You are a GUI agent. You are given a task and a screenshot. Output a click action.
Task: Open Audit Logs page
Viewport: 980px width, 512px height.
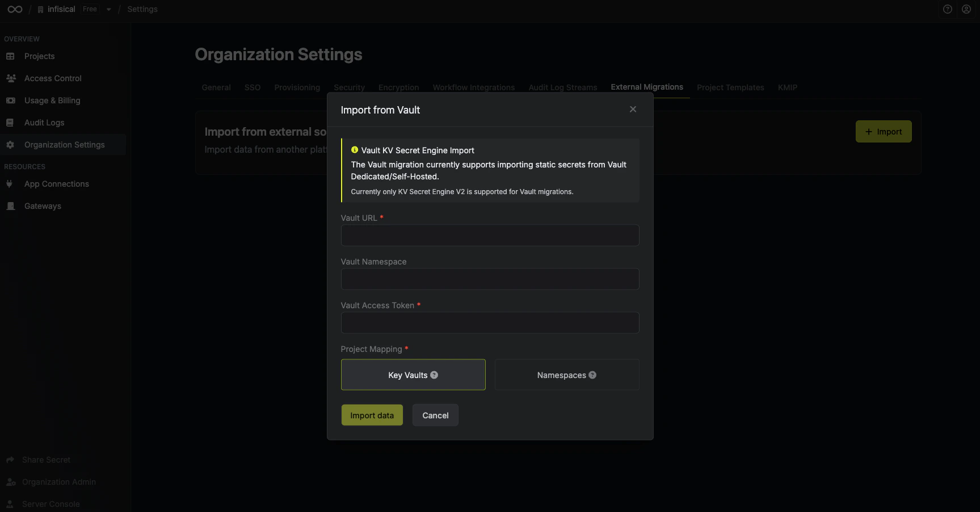(44, 123)
